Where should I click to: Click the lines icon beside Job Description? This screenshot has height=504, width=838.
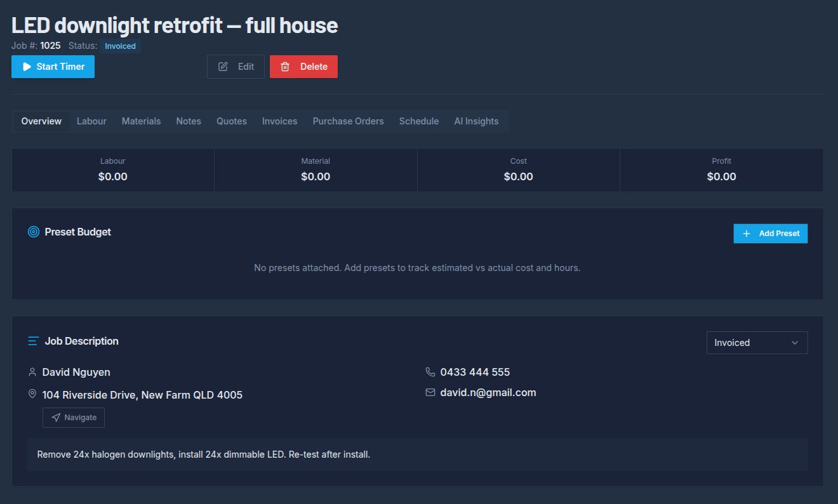(34, 341)
